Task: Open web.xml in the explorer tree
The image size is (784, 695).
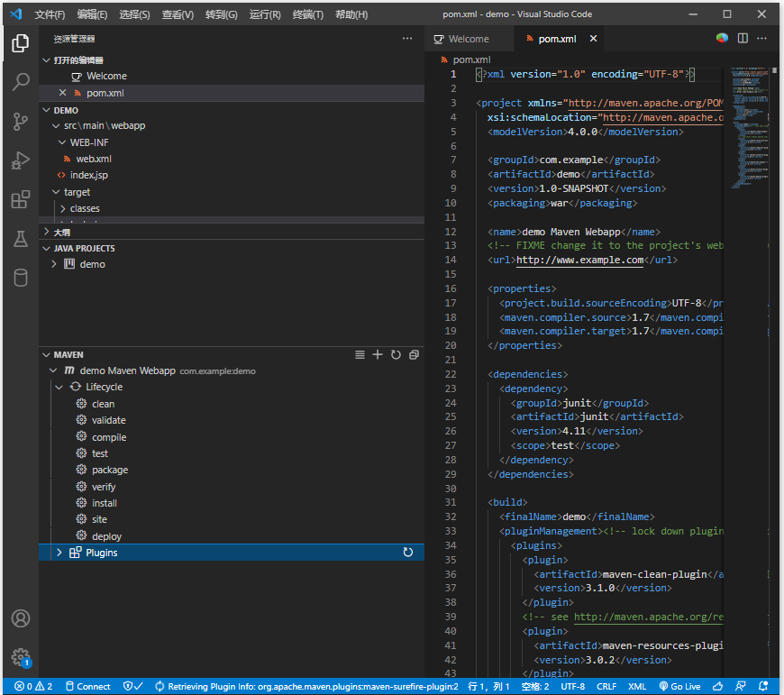Action: click(94, 159)
